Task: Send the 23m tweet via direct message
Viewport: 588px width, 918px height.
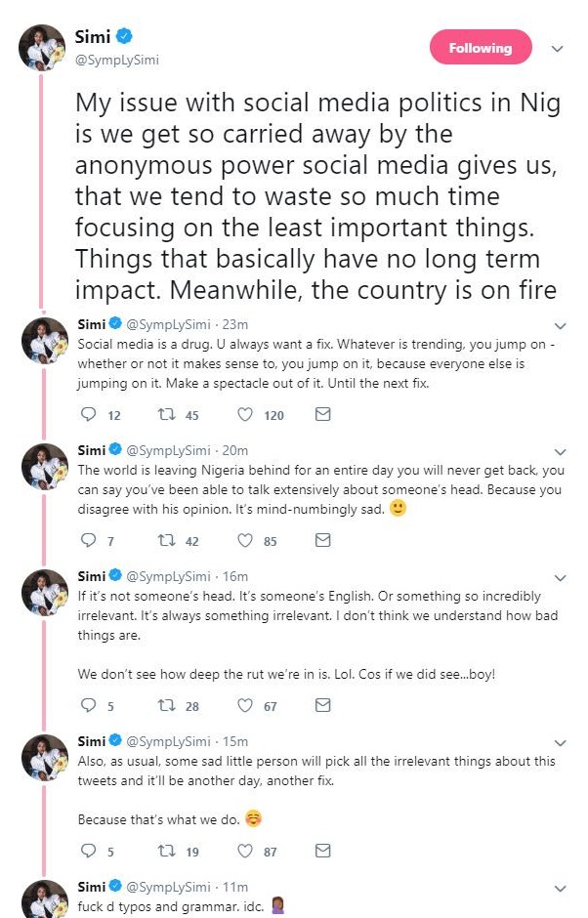Action: [322, 414]
